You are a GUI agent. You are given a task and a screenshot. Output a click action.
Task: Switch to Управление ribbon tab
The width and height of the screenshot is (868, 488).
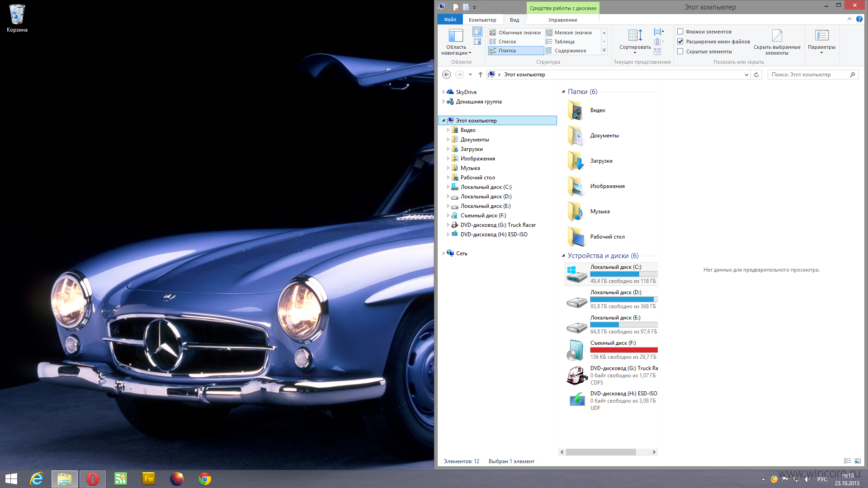(562, 20)
